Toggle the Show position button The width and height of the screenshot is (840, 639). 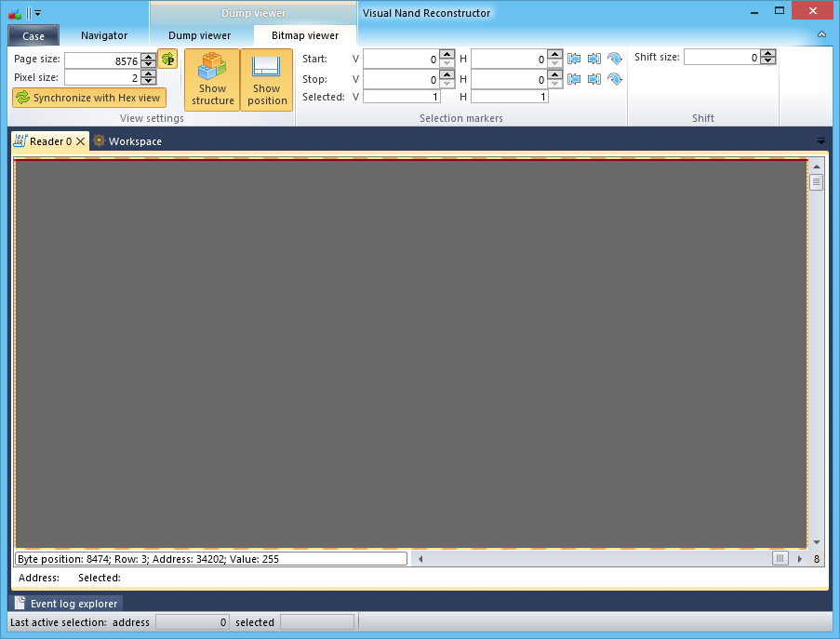click(267, 80)
